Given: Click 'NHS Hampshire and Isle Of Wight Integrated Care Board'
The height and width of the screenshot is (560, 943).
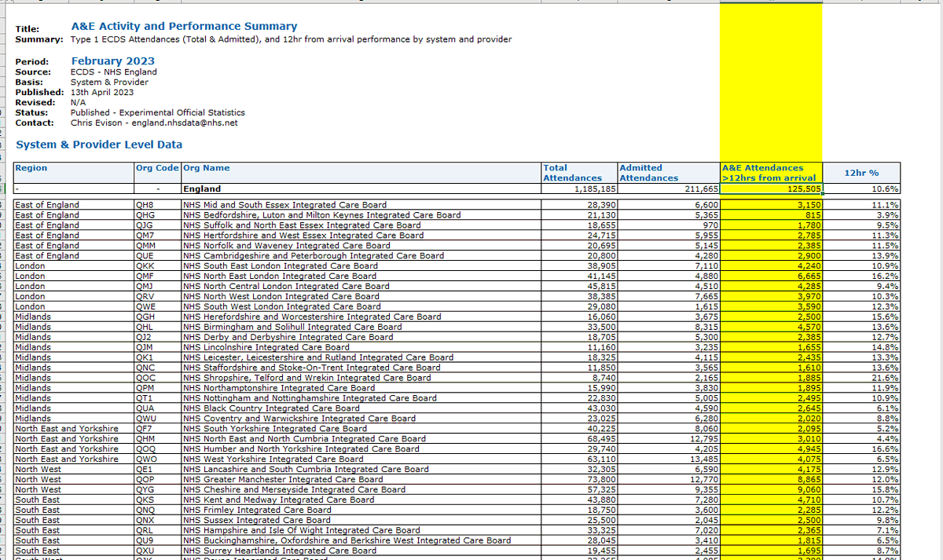Looking at the screenshot, I should [361, 531].
